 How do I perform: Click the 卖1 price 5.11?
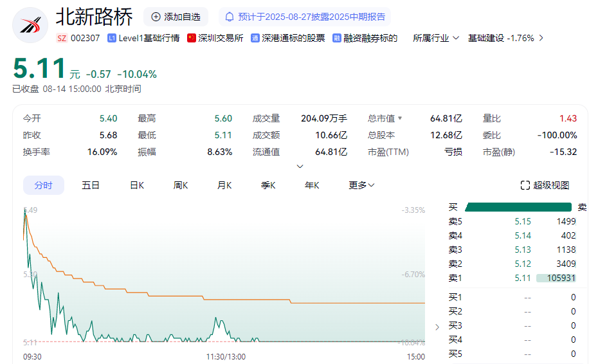(x=523, y=278)
